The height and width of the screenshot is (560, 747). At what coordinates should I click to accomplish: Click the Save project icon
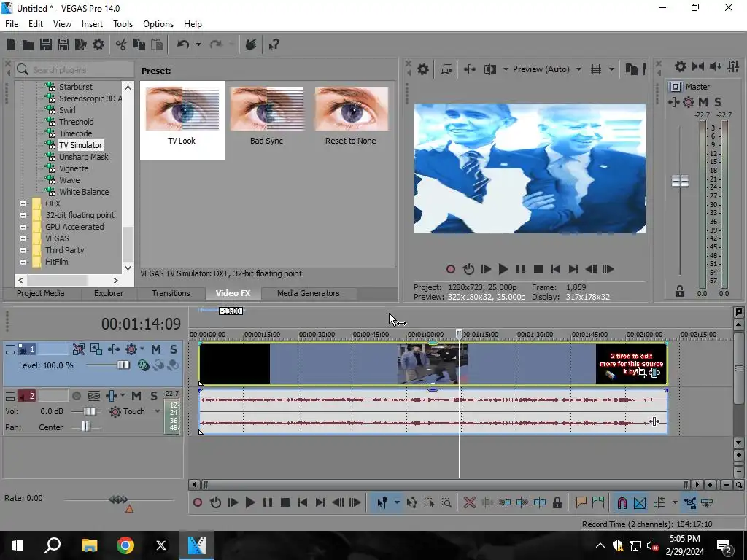(x=46, y=44)
